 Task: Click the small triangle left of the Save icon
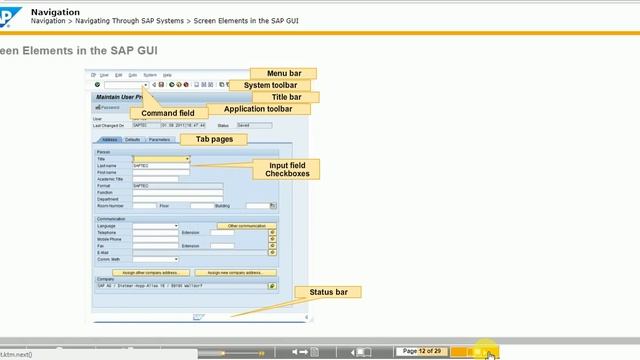click(154, 84)
